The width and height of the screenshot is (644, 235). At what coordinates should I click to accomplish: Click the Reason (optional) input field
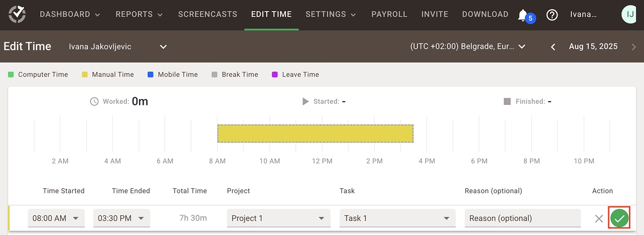pyautogui.click(x=522, y=218)
